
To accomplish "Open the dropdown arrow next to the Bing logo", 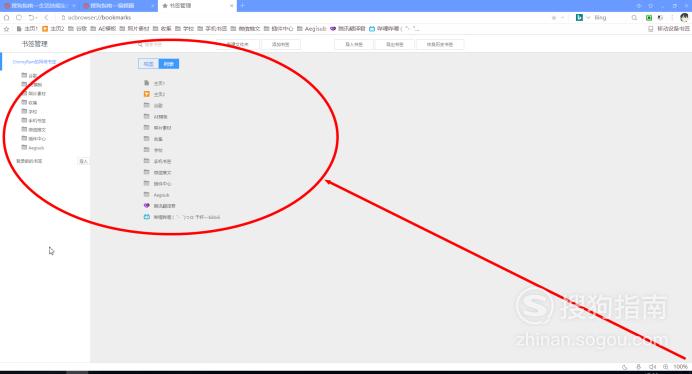I will [x=588, y=18].
